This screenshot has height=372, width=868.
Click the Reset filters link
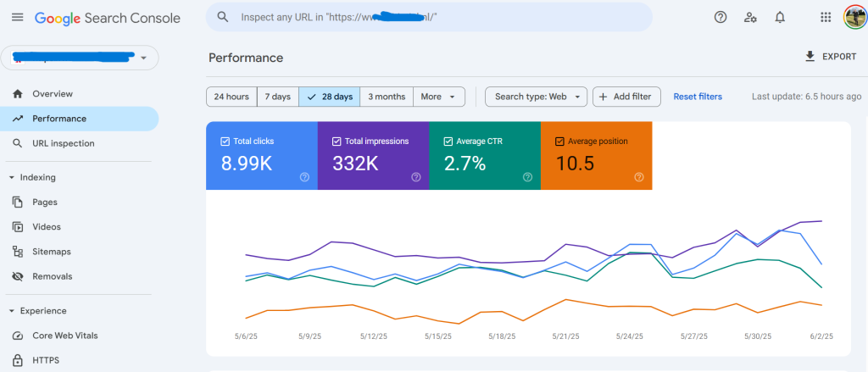click(x=698, y=97)
